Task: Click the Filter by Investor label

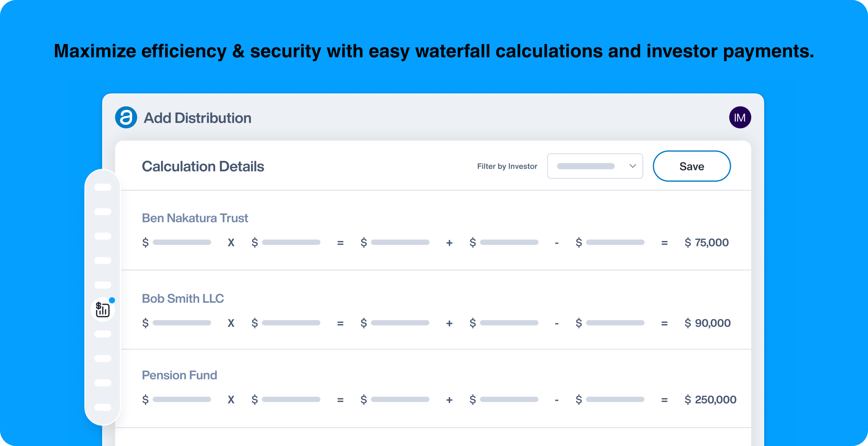Action: pos(507,166)
